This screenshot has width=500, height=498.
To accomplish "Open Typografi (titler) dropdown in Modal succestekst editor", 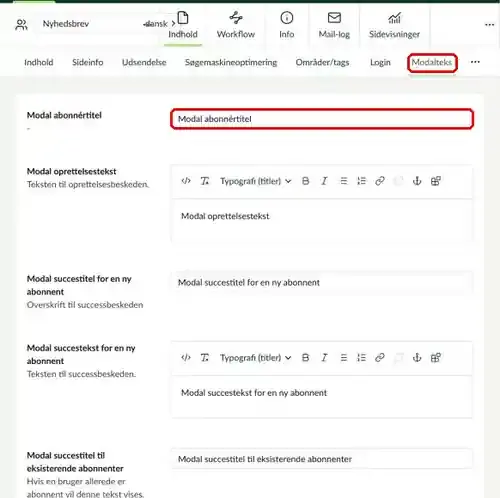I will point(255,358).
